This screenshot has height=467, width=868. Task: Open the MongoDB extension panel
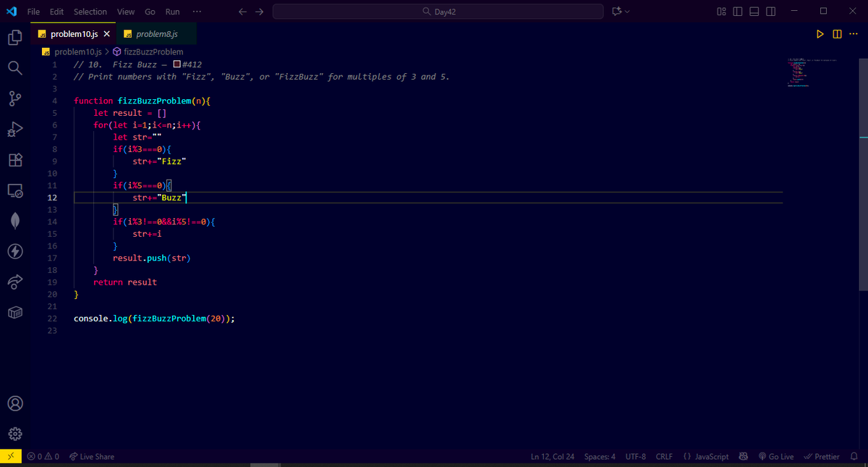pyautogui.click(x=15, y=221)
